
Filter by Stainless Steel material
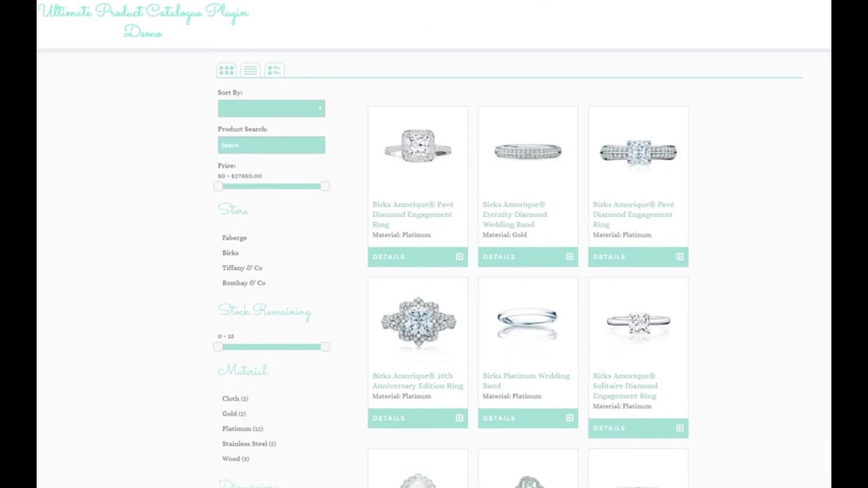pos(249,443)
